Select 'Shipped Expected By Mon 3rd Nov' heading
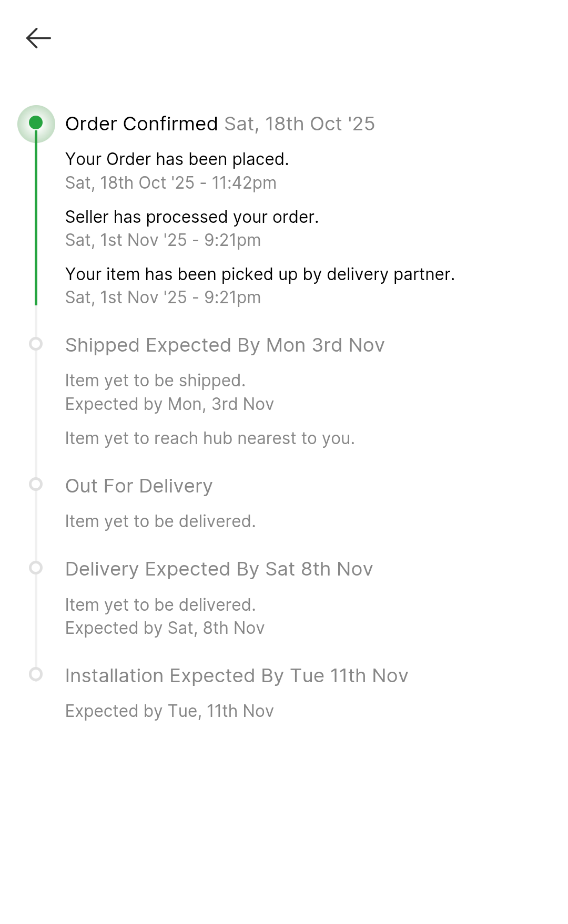 point(225,345)
